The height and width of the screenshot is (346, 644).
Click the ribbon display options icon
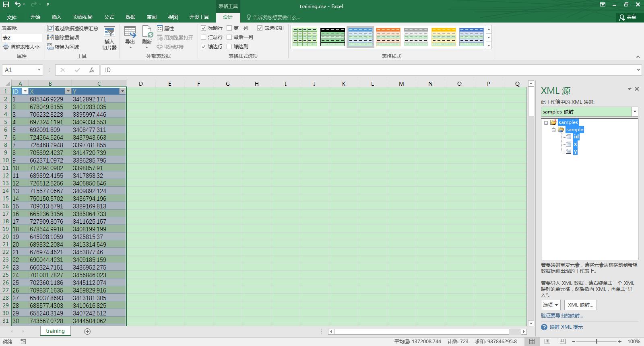click(x=603, y=4)
